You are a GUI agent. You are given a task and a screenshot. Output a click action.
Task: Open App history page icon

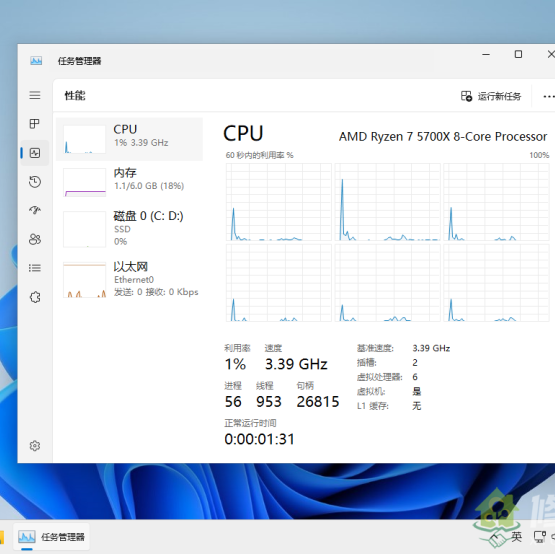pyautogui.click(x=35, y=182)
